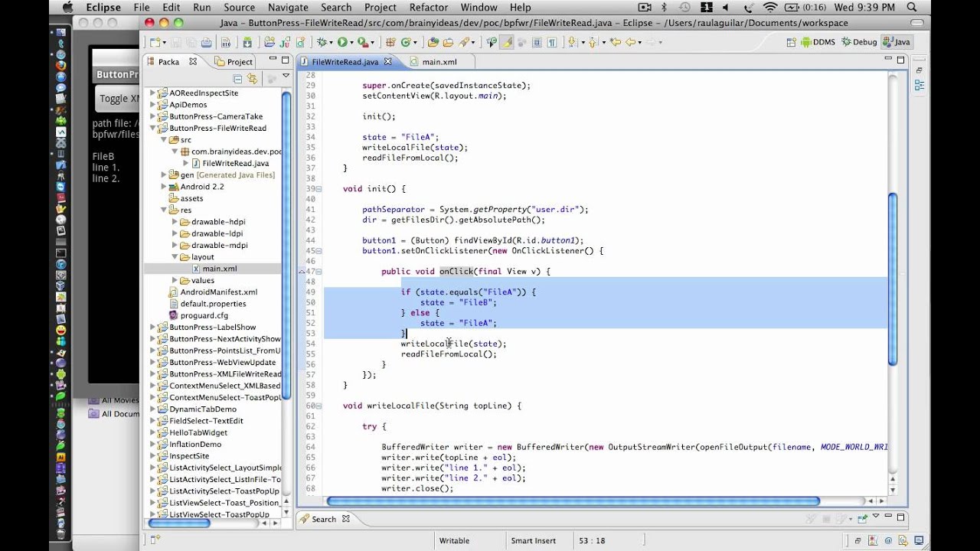The height and width of the screenshot is (551, 980).
Task: Select the Java perspective button
Action: pyautogui.click(x=896, y=42)
